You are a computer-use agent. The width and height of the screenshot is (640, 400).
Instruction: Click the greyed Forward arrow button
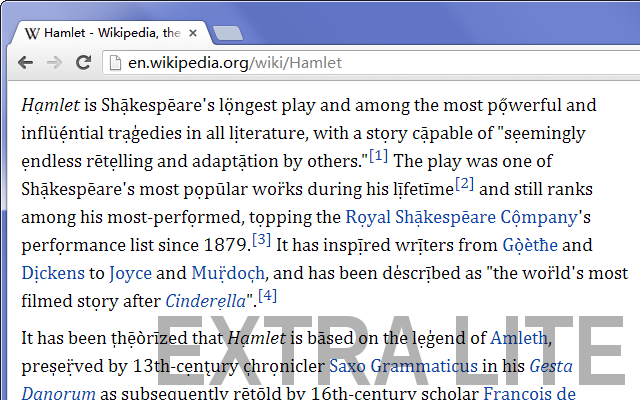[54, 62]
